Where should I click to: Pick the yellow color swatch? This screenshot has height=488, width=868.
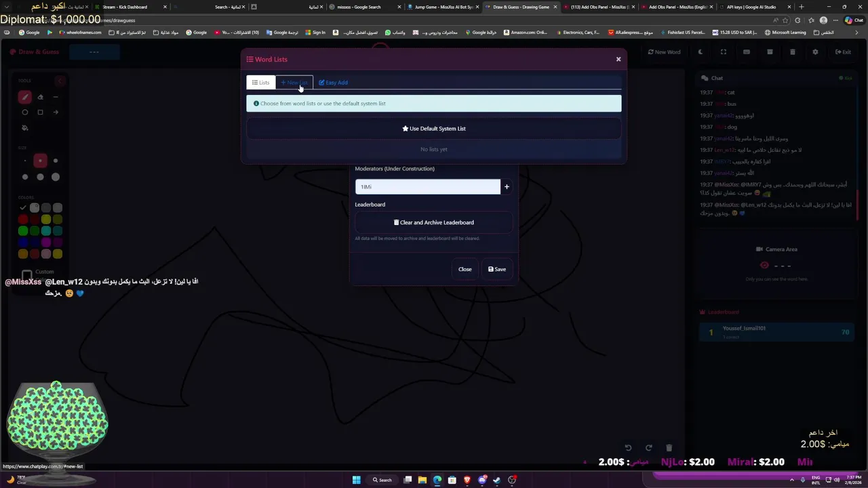click(x=46, y=220)
